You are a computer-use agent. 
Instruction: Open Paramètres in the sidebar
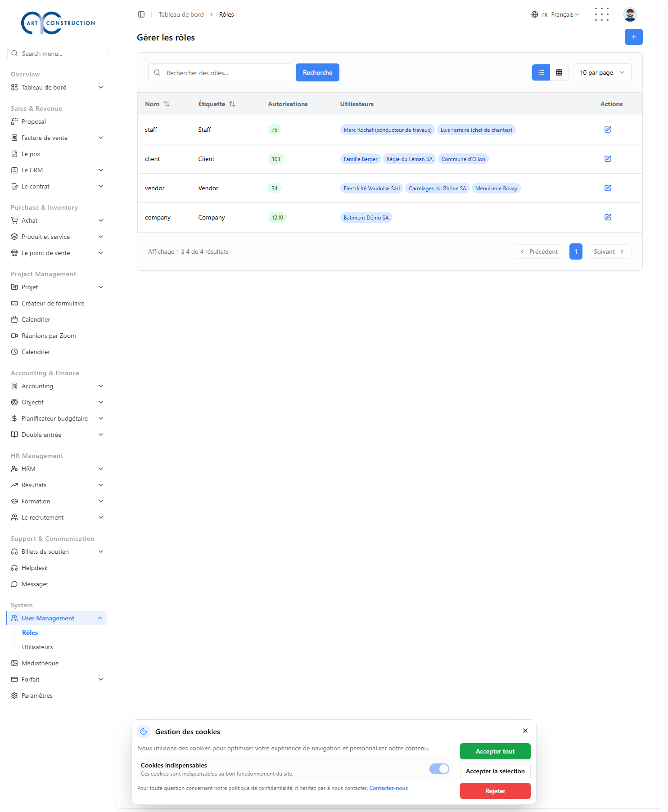pyautogui.click(x=57, y=695)
